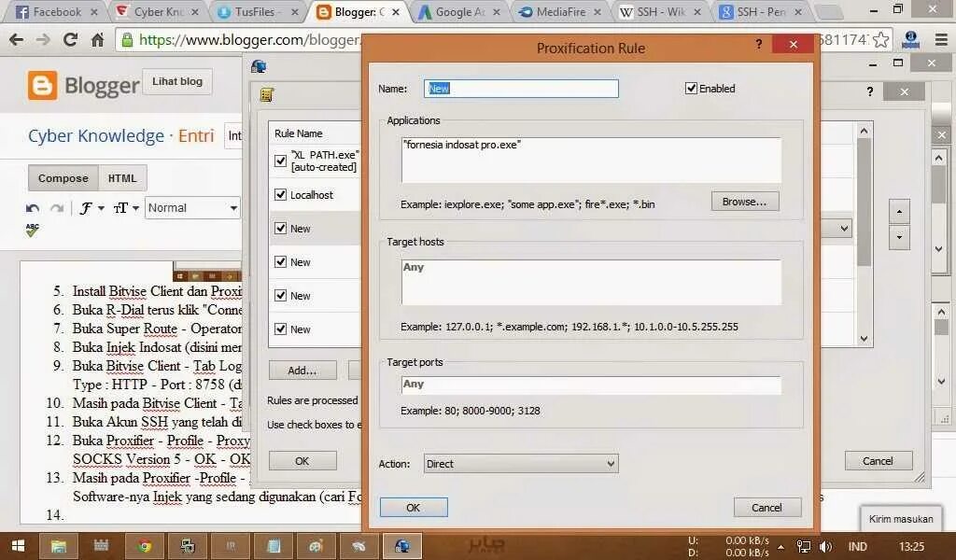Open the font family dropdown arrow
The height and width of the screenshot is (560, 956).
click(101, 208)
